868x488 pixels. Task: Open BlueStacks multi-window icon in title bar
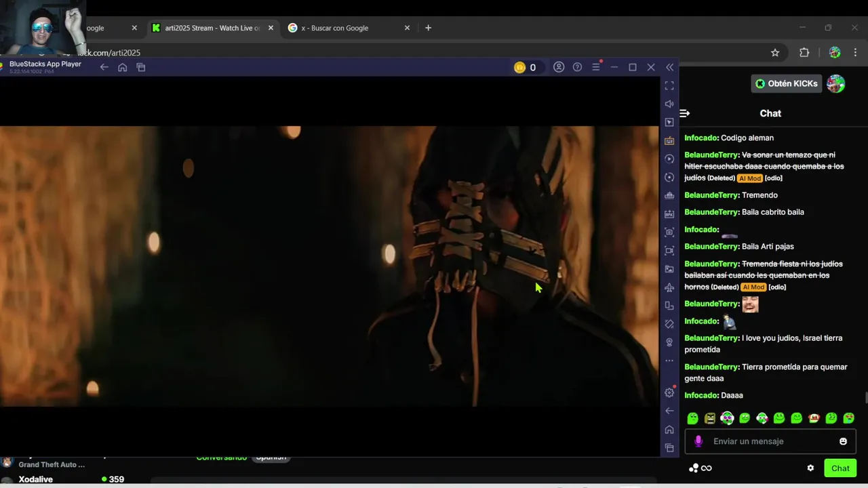141,67
